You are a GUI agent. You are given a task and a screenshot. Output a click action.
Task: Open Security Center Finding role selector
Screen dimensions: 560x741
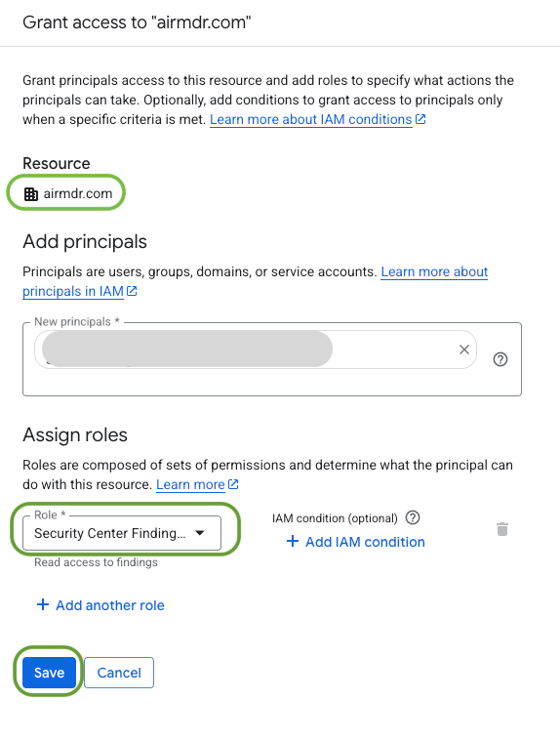tap(122, 533)
